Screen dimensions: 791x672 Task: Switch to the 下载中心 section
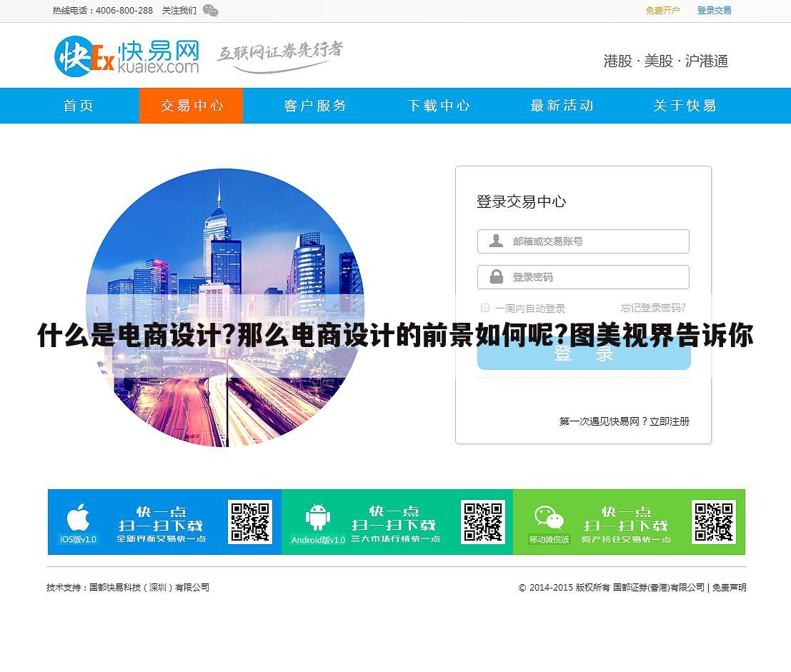tap(439, 106)
